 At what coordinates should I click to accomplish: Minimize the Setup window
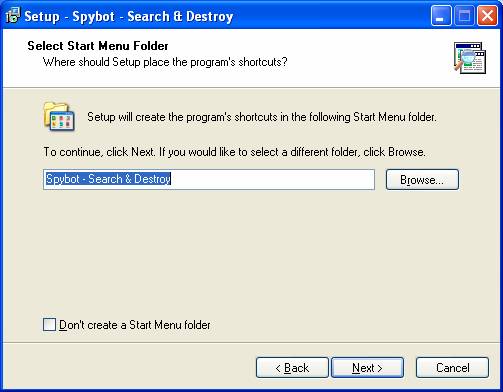pyautogui.click(x=441, y=16)
